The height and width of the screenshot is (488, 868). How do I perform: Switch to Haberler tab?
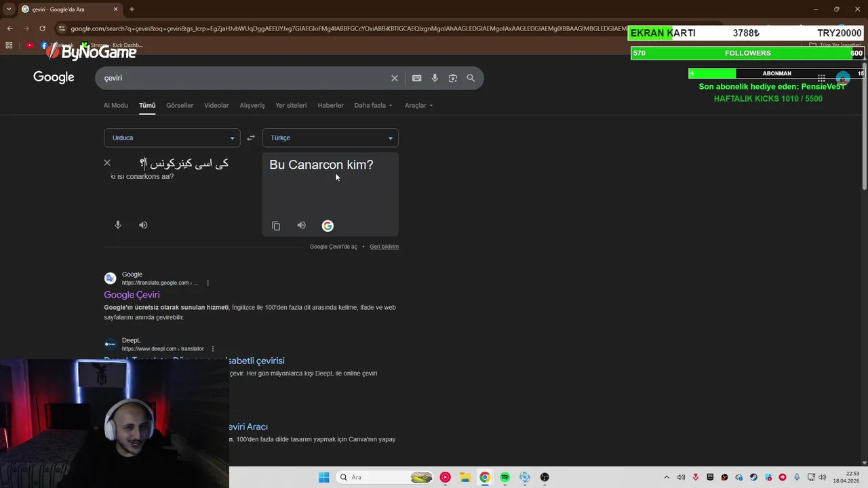pos(331,105)
